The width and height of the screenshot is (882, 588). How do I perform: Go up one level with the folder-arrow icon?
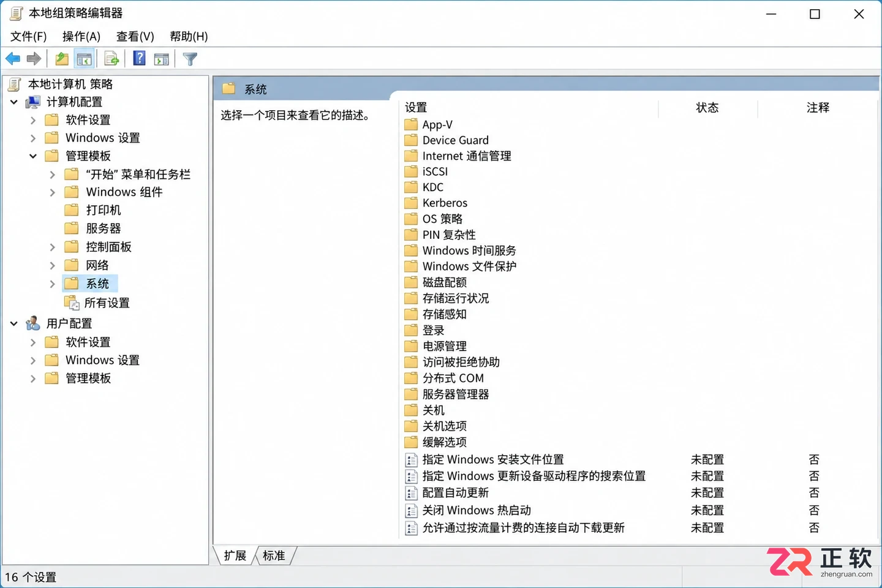62,59
